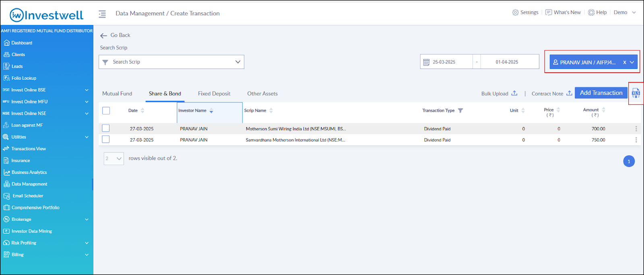
Task: Switch to Other Assets tab
Action: pyautogui.click(x=262, y=94)
